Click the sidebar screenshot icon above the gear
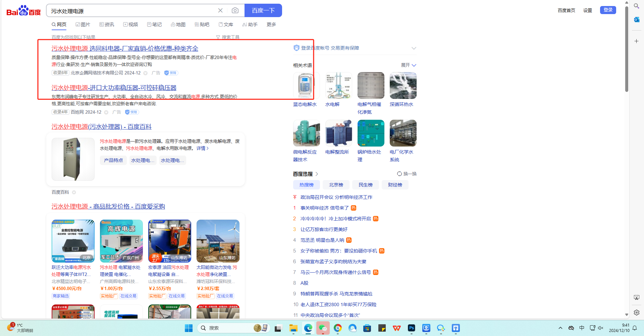Screen dimensions: 644x336 636,297
